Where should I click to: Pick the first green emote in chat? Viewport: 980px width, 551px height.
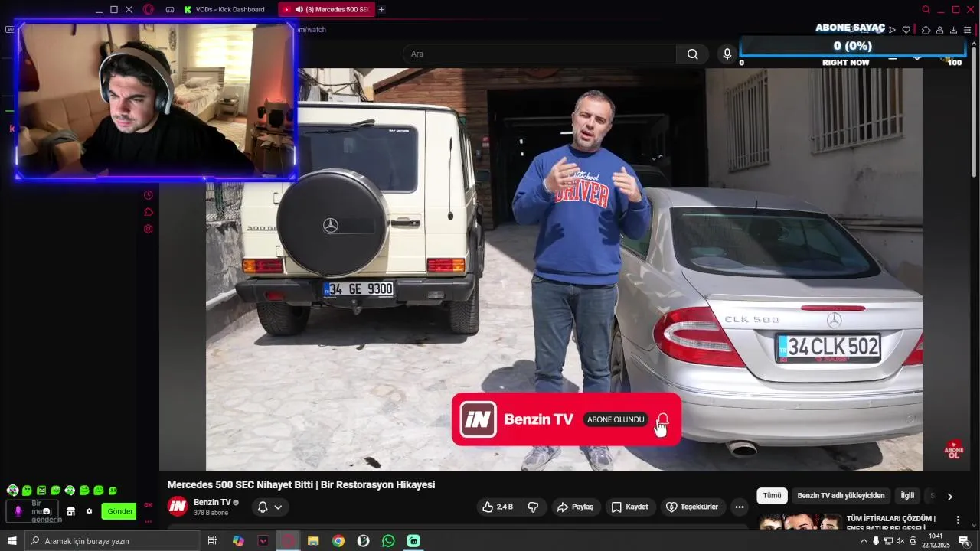(12, 491)
